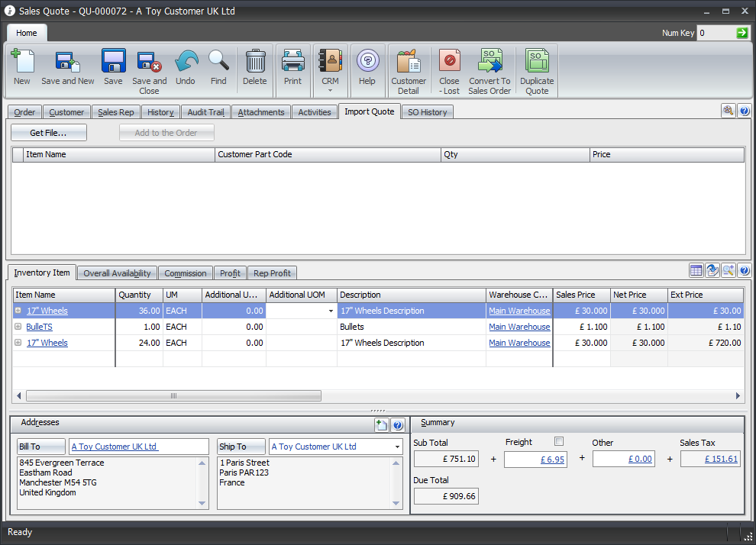Mark the quote as Close - Lost
756x545 pixels.
449,67
